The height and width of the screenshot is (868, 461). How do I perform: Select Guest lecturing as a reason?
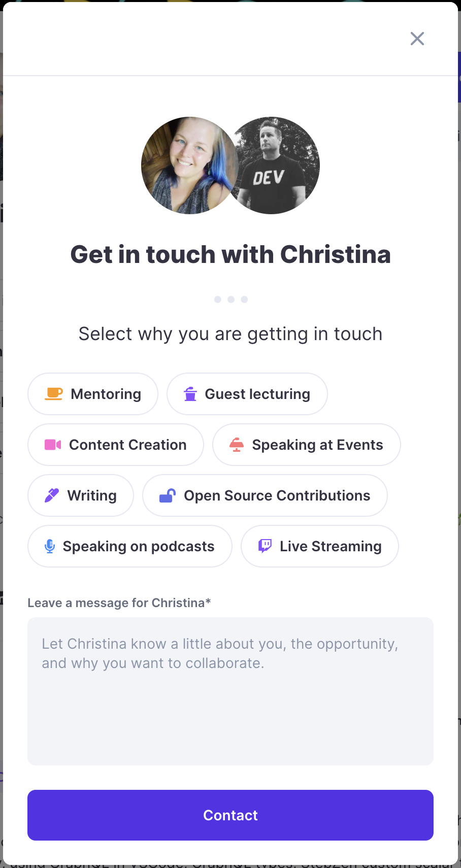[247, 394]
